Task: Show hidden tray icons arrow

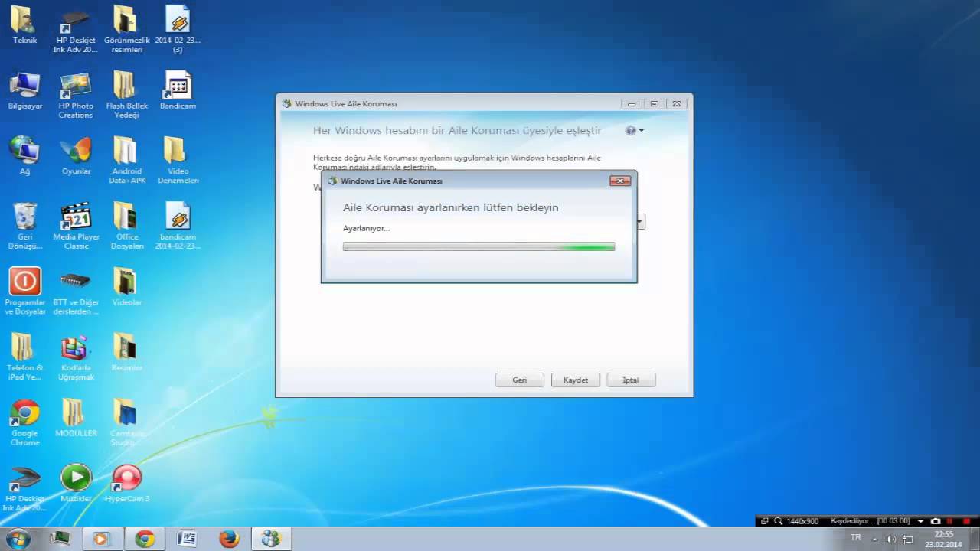Action: [x=874, y=539]
